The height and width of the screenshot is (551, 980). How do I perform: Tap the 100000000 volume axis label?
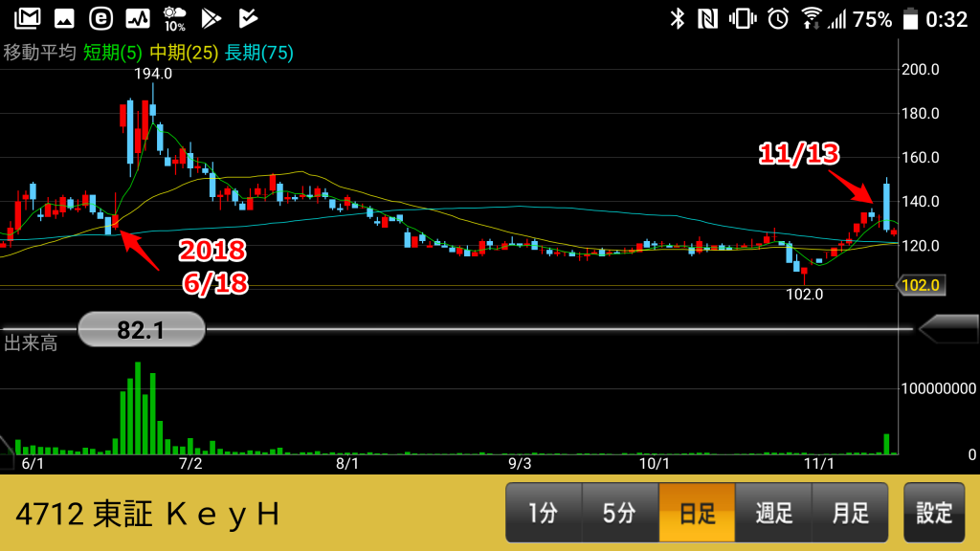click(x=938, y=388)
